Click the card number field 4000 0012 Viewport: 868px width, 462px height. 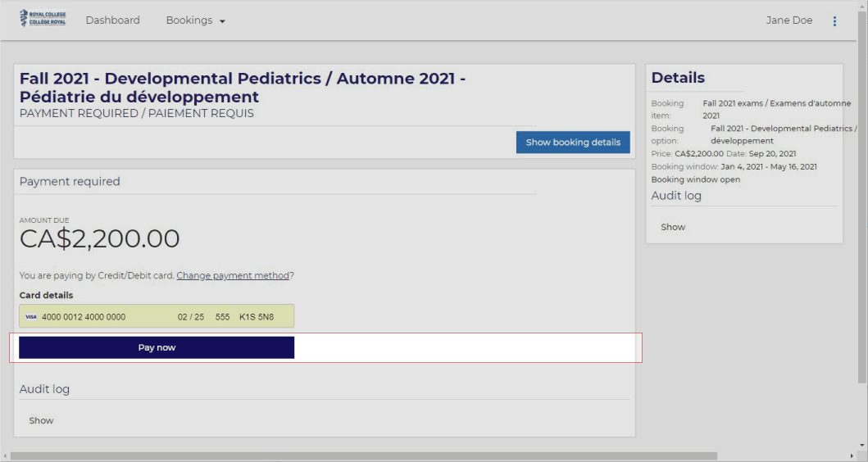[84, 317]
